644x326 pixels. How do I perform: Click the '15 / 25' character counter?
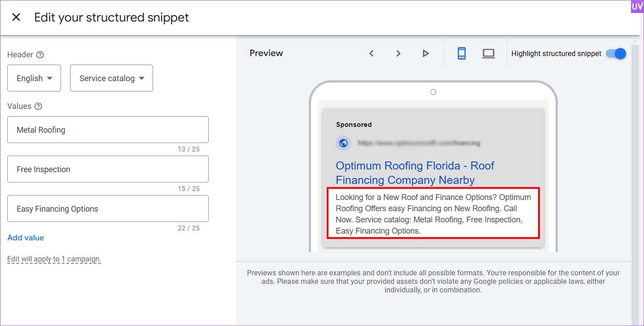pyautogui.click(x=188, y=189)
